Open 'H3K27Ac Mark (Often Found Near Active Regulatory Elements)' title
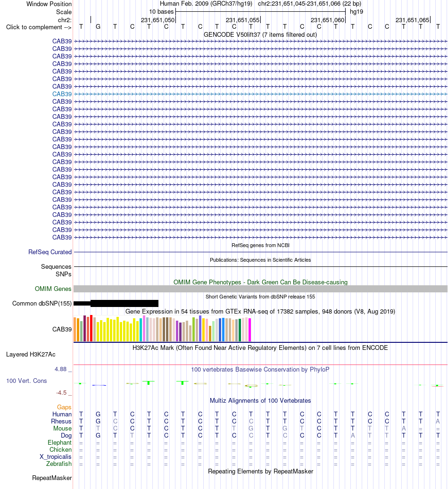The width and height of the screenshot is (448, 489). pos(260,348)
